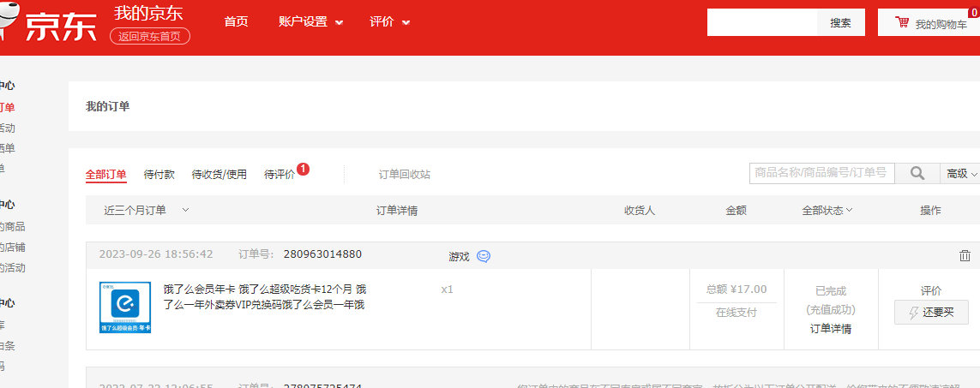Select the 全部订单 tab
The height and width of the screenshot is (388, 980).
(x=106, y=175)
